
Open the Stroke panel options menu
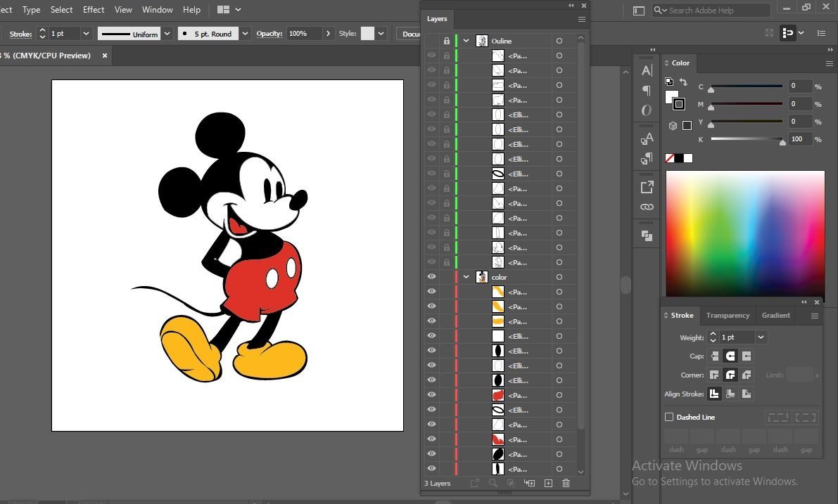click(815, 316)
